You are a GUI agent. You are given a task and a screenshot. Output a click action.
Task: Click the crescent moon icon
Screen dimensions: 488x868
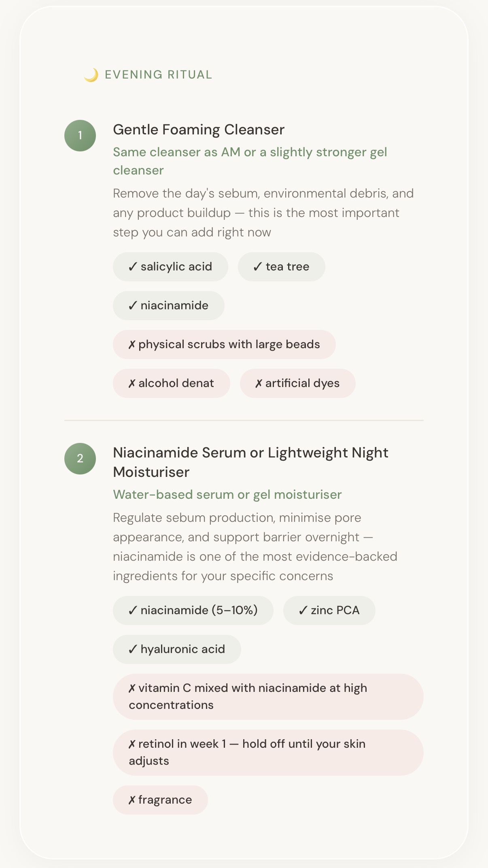click(x=91, y=75)
